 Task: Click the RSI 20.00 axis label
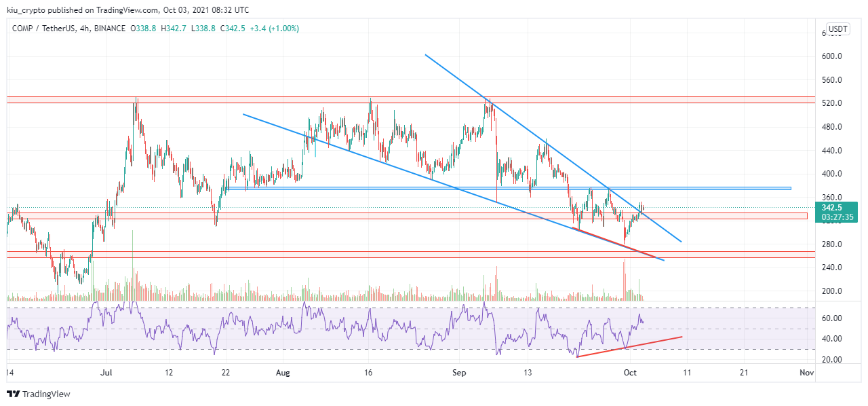pyautogui.click(x=832, y=360)
